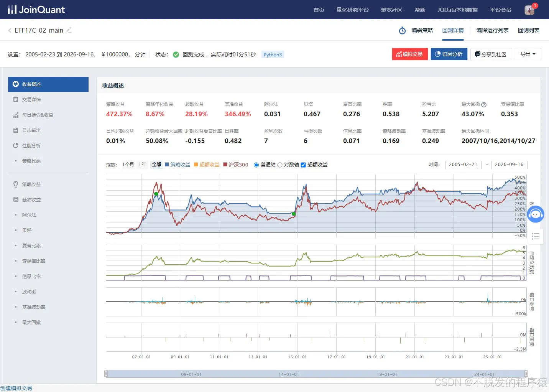Click the end date field 2026-09-16
Viewport: 549px width, 392px height.
509,165
